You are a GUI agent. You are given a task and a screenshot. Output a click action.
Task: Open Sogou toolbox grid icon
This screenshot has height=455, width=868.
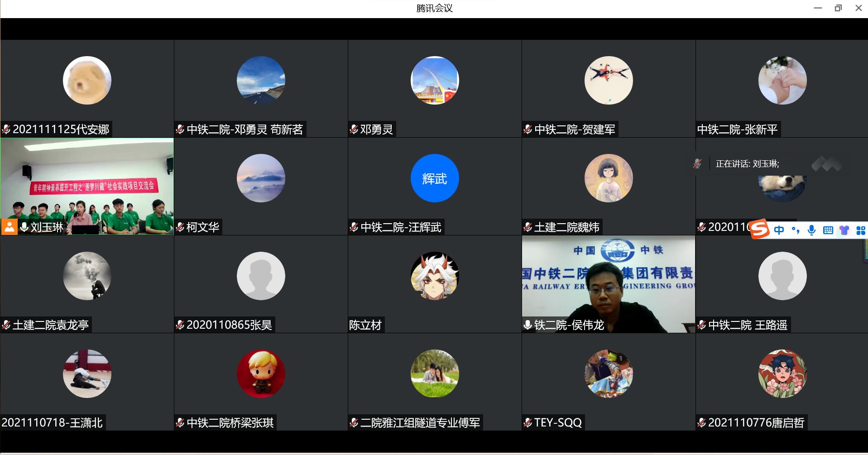tap(860, 230)
